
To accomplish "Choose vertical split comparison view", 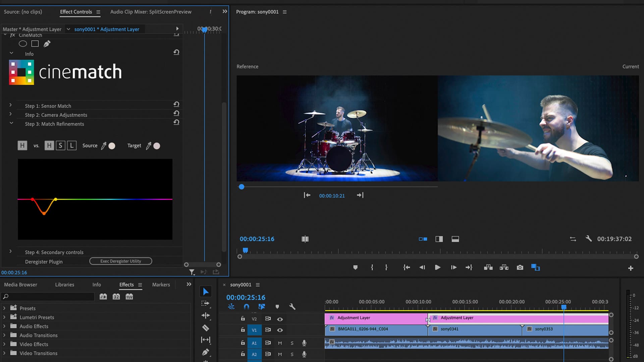I will [x=439, y=239].
